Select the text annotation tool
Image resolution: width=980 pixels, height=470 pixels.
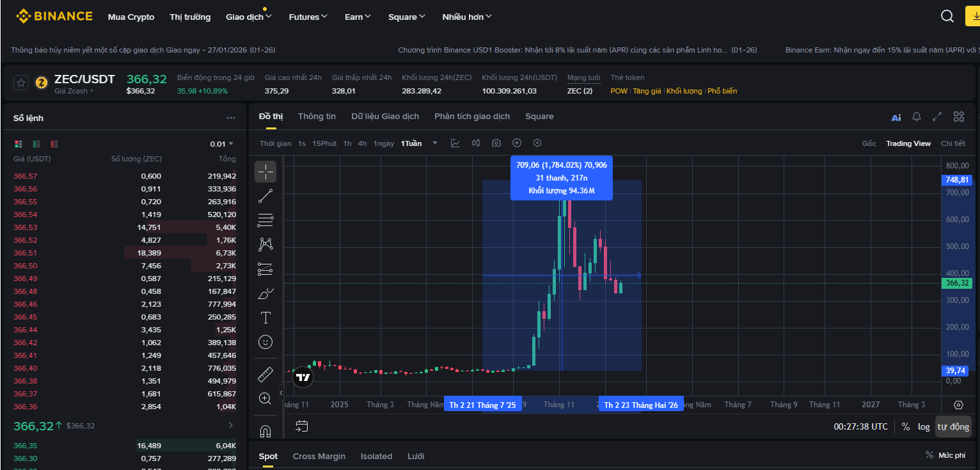point(265,318)
